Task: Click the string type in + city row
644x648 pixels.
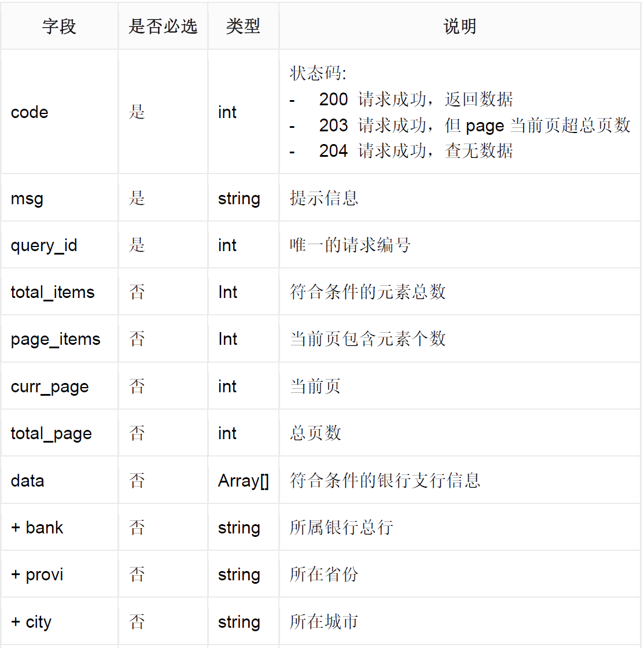Action: [x=239, y=623]
